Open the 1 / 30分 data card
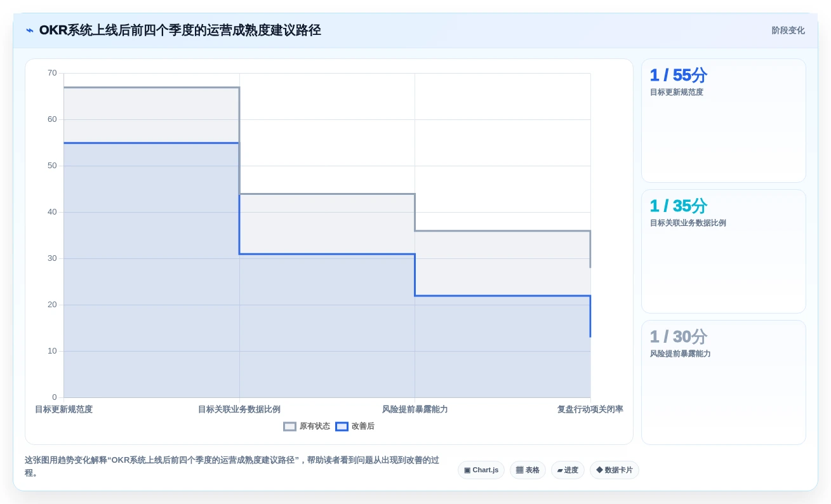Viewport: 831px width, 504px height. tap(724, 382)
